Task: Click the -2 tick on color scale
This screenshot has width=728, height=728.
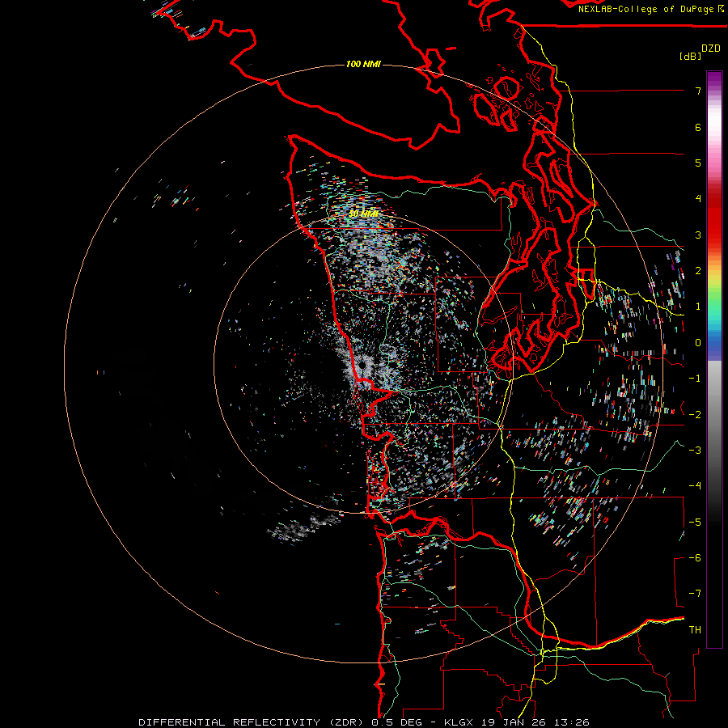Action: click(x=695, y=415)
